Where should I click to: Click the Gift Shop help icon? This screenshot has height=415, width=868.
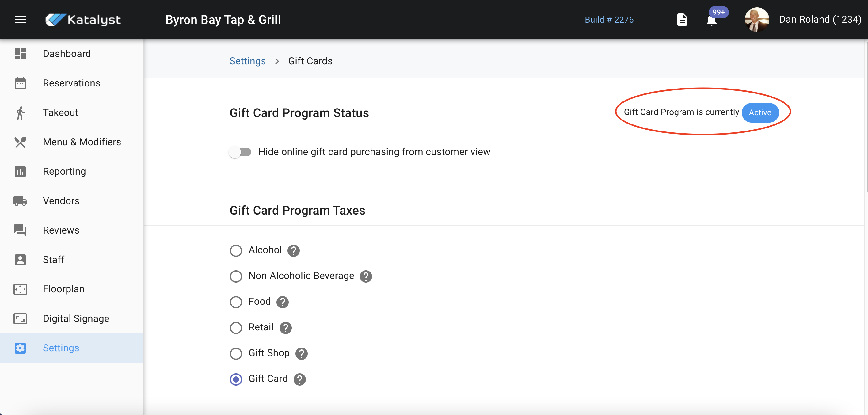click(x=301, y=353)
